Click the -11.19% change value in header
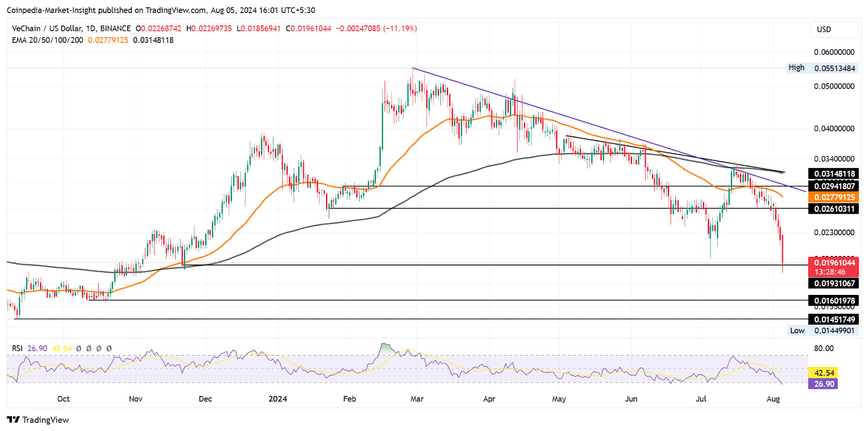This screenshot has height=431, width=868. (x=400, y=28)
